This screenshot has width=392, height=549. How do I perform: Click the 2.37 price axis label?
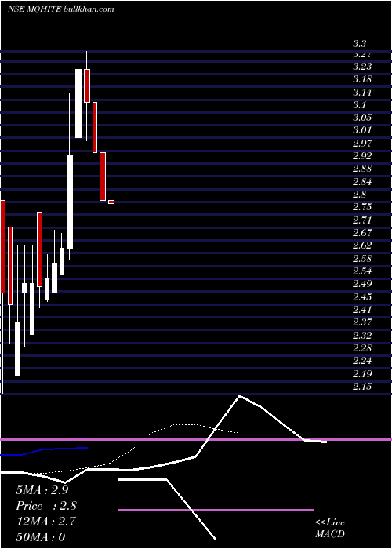tap(362, 322)
